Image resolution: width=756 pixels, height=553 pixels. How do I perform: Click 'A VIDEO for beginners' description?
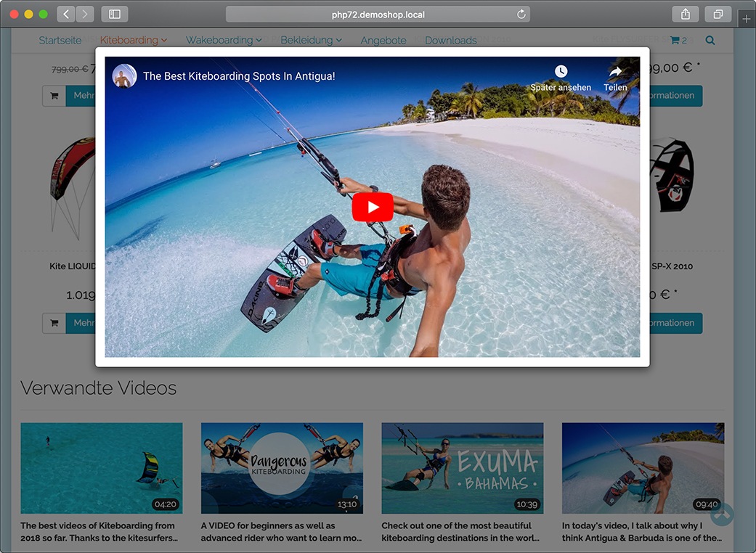pos(282,532)
